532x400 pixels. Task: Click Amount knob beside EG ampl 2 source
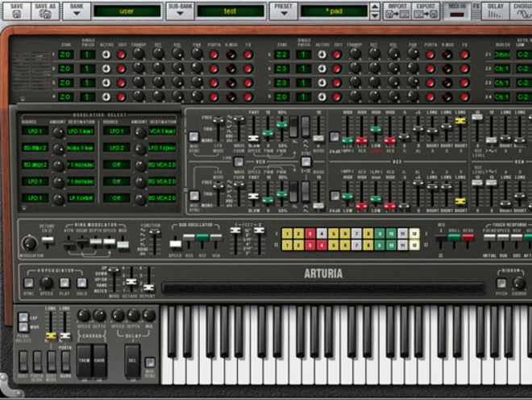(x=58, y=165)
